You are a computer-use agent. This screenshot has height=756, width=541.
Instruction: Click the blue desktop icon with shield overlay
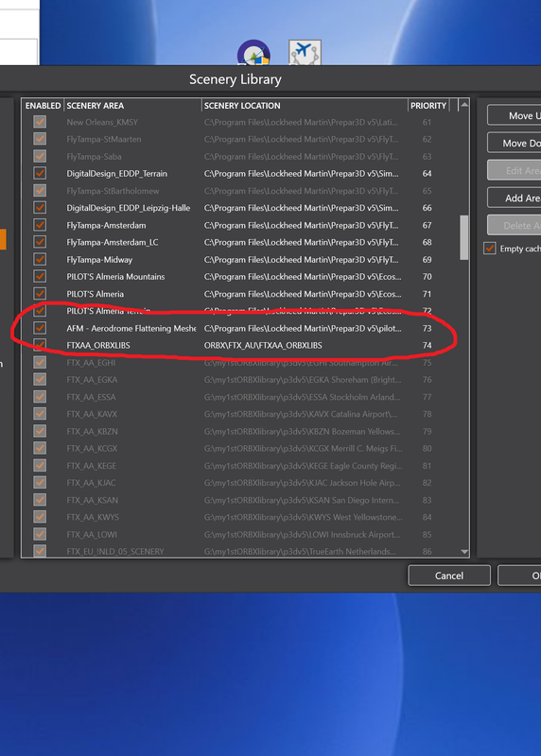click(253, 52)
